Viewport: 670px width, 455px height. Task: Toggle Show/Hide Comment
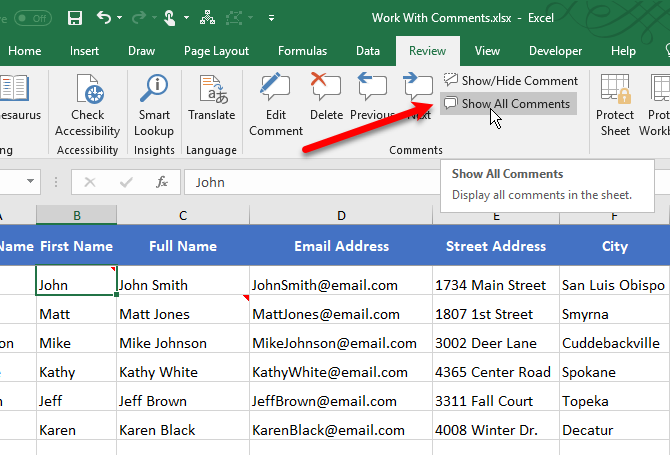point(510,80)
